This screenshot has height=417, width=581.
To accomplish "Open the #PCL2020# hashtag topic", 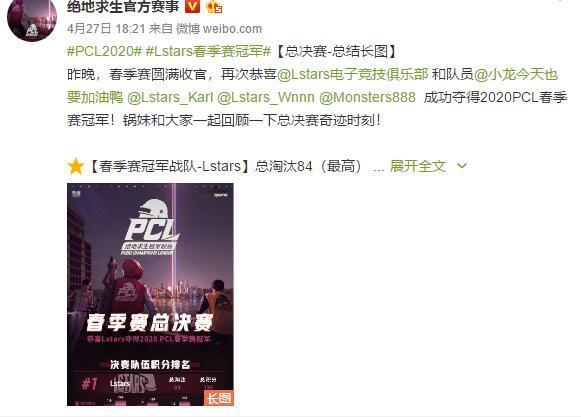I will pos(104,51).
